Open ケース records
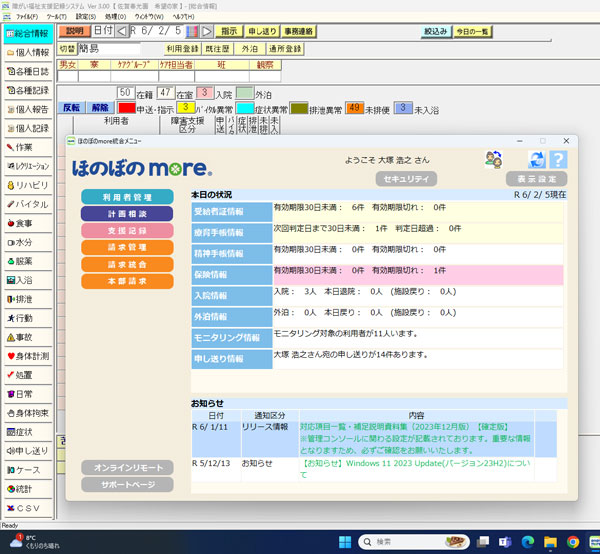This screenshot has width=600, height=554. (28, 470)
